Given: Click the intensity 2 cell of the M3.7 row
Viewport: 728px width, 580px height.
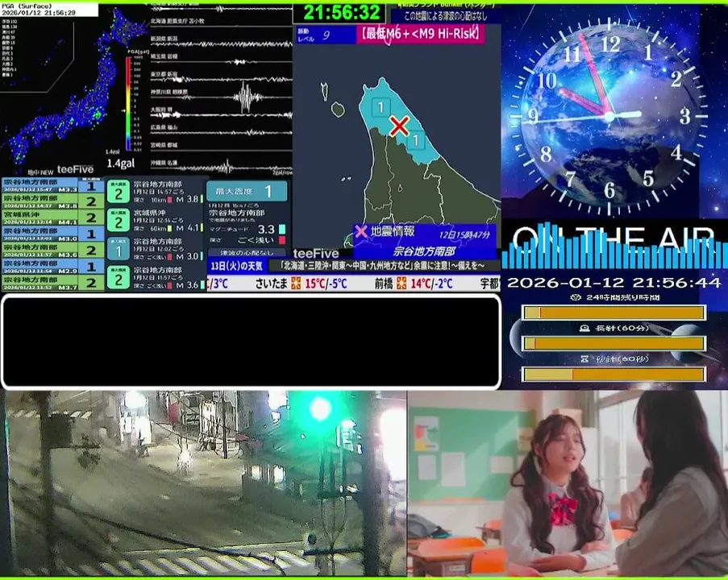Looking at the screenshot, I should coord(91,283).
